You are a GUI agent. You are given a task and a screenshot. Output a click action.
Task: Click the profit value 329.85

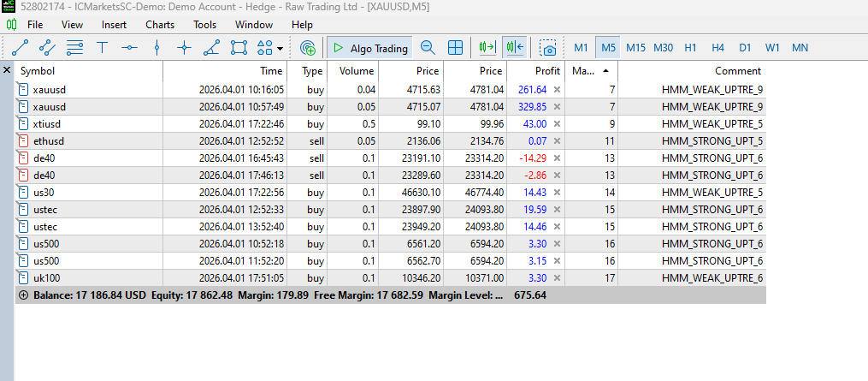tap(532, 106)
